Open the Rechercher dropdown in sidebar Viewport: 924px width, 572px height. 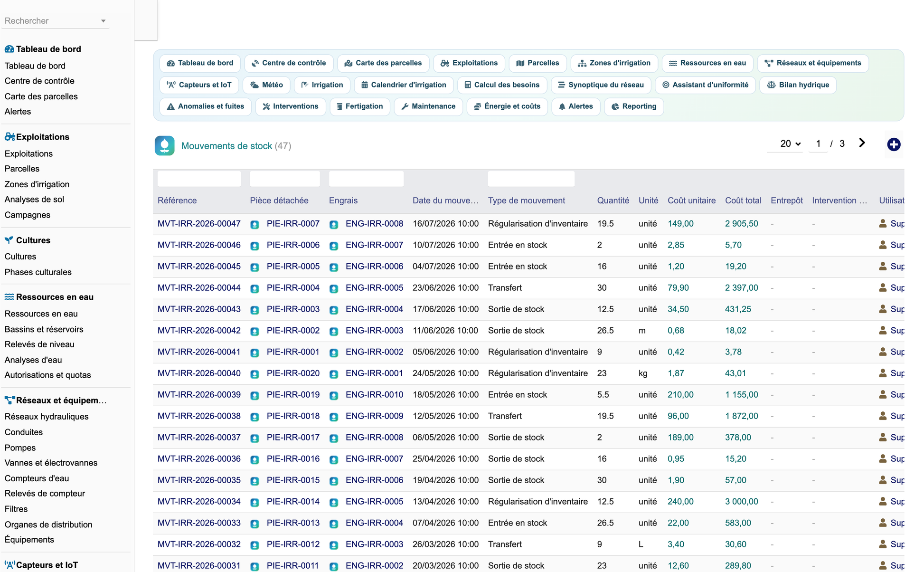point(55,21)
